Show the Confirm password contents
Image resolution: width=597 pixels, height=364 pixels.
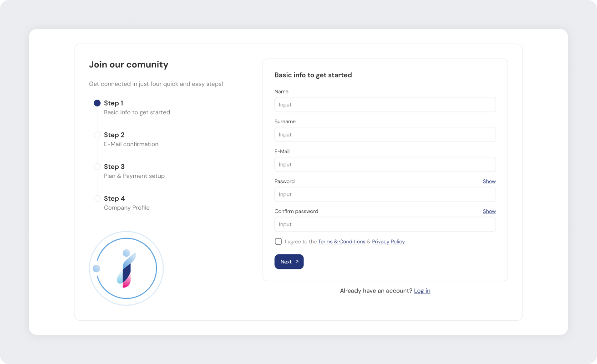point(489,212)
